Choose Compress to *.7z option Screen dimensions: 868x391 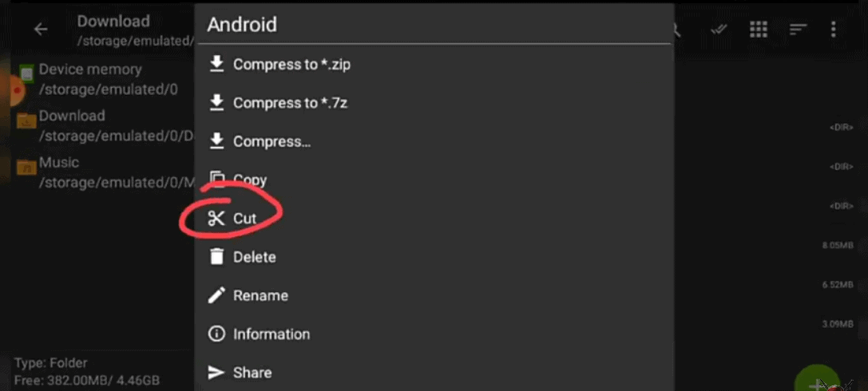434,103
